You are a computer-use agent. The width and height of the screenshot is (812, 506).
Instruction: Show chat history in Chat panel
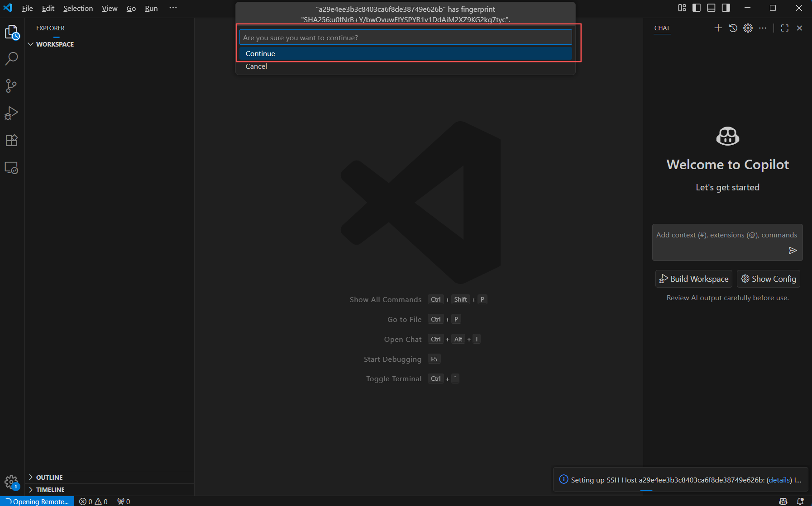click(733, 28)
